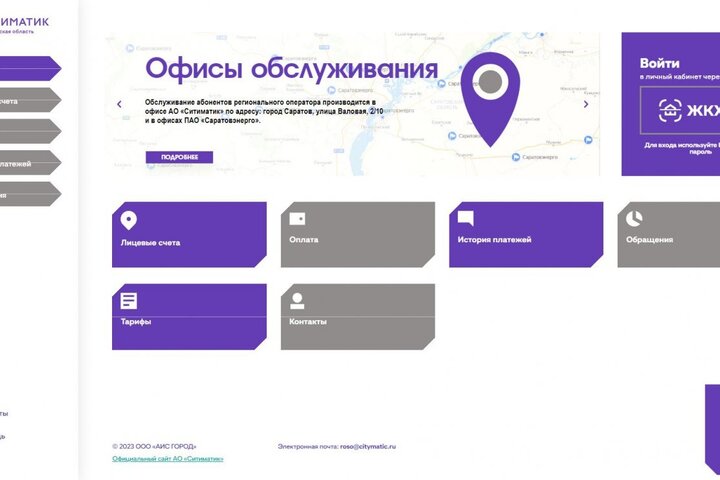This screenshot has height=480, width=720.
Task: Click the pie chart icon on Обращения tile
Action: coord(634,219)
